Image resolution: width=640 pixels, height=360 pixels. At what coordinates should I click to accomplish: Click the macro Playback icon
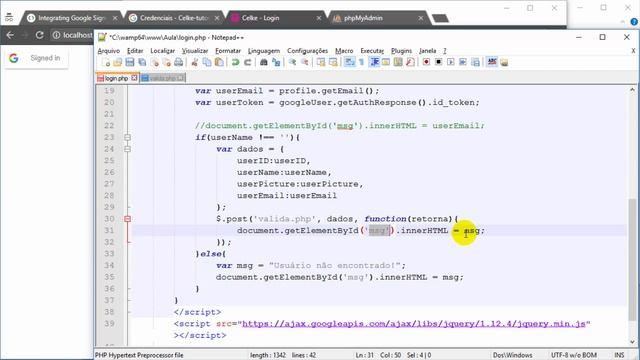(x=451, y=62)
